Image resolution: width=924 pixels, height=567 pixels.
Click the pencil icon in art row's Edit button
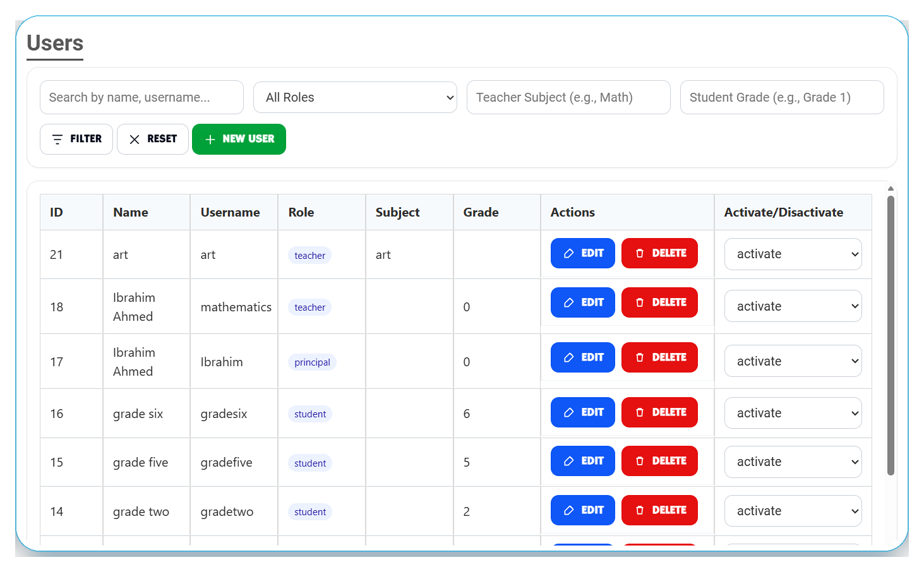568,253
